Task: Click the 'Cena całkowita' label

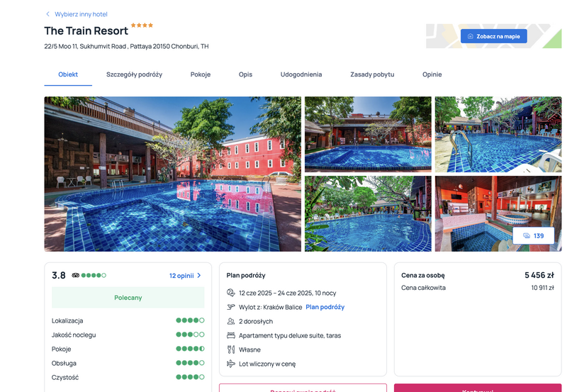Action: pyautogui.click(x=423, y=288)
